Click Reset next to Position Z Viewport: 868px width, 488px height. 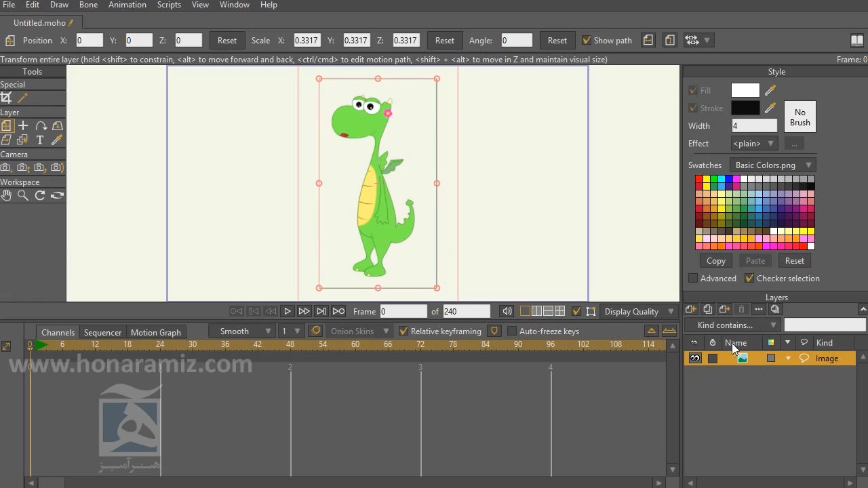227,40
